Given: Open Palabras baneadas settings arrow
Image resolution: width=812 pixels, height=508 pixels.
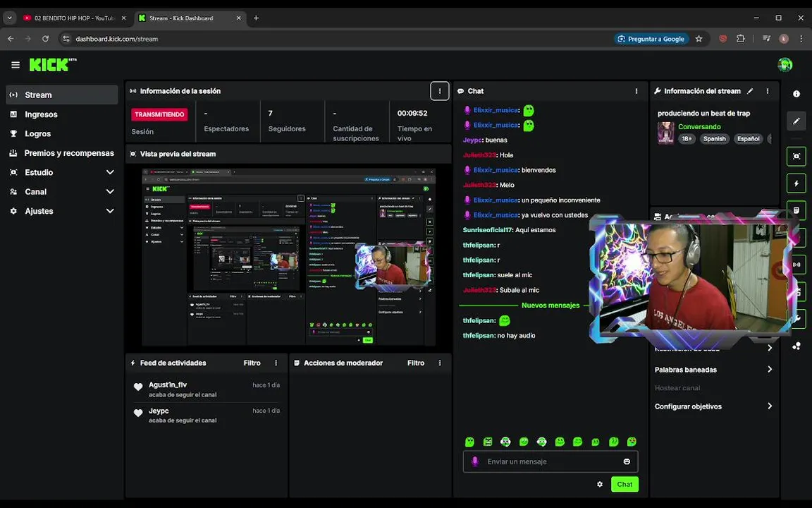Looking at the screenshot, I should pos(770,369).
